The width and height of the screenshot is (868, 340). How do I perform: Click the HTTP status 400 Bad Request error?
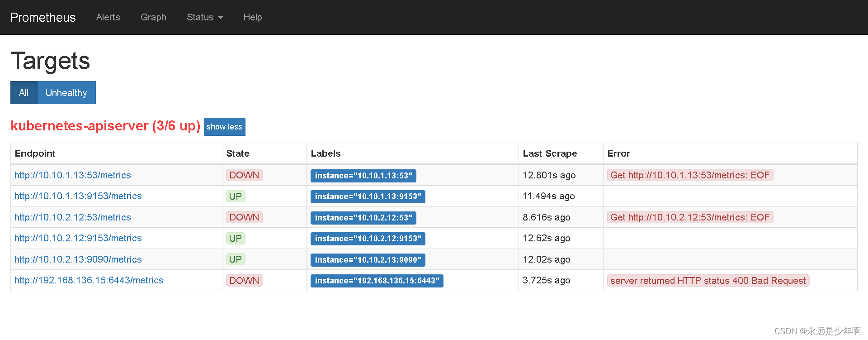click(708, 281)
